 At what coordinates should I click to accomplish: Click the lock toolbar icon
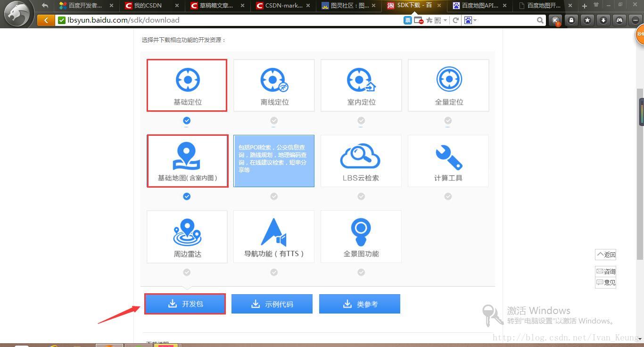coord(571,20)
